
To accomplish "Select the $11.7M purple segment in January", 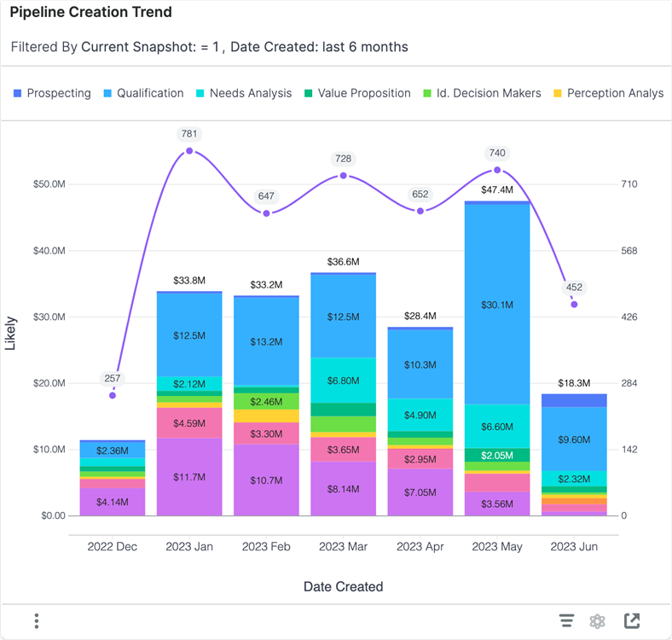I will click(x=189, y=476).
